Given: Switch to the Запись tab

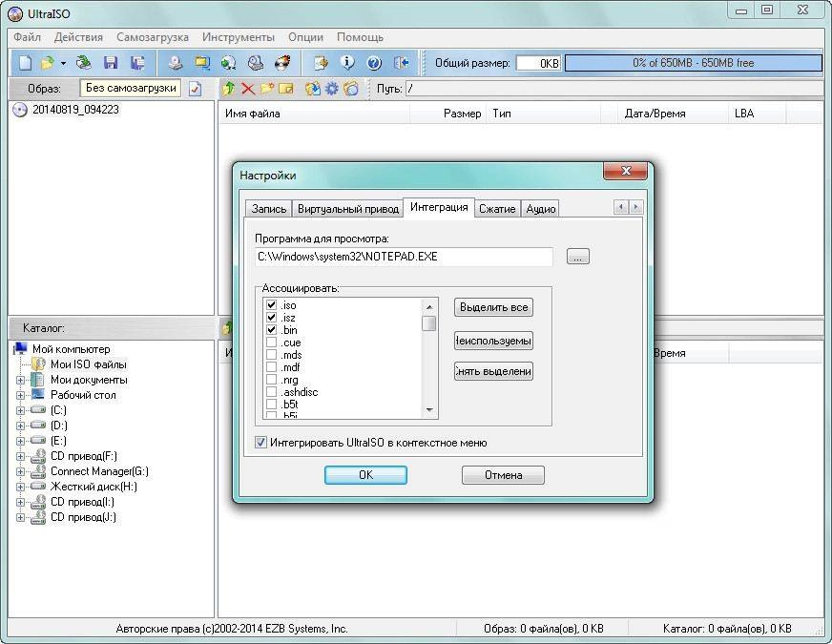Looking at the screenshot, I should coord(268,209).
